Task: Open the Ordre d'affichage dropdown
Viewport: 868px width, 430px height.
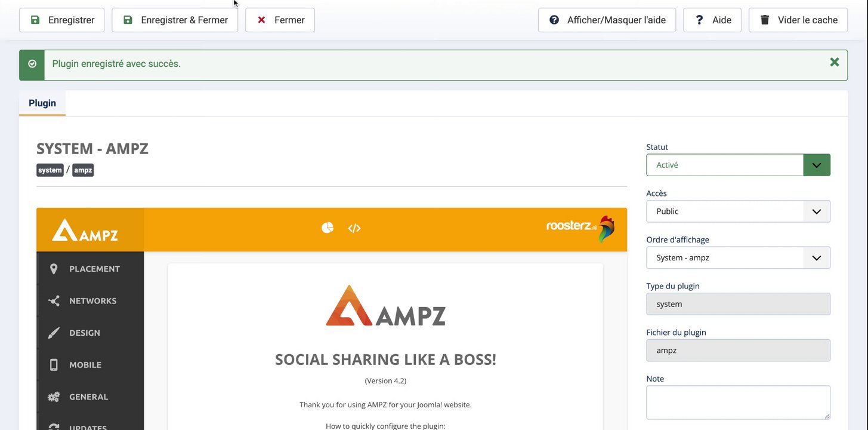Action: point(738,258)
